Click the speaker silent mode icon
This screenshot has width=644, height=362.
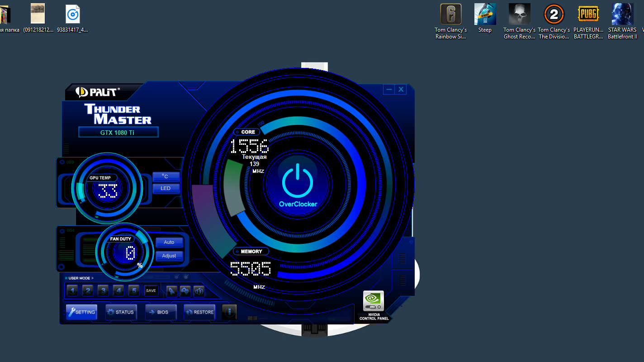199,291
